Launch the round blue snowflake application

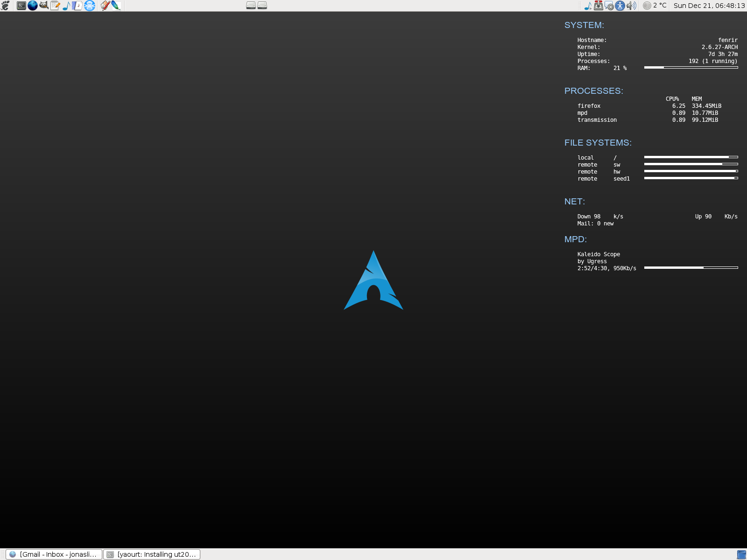[90, 6]
